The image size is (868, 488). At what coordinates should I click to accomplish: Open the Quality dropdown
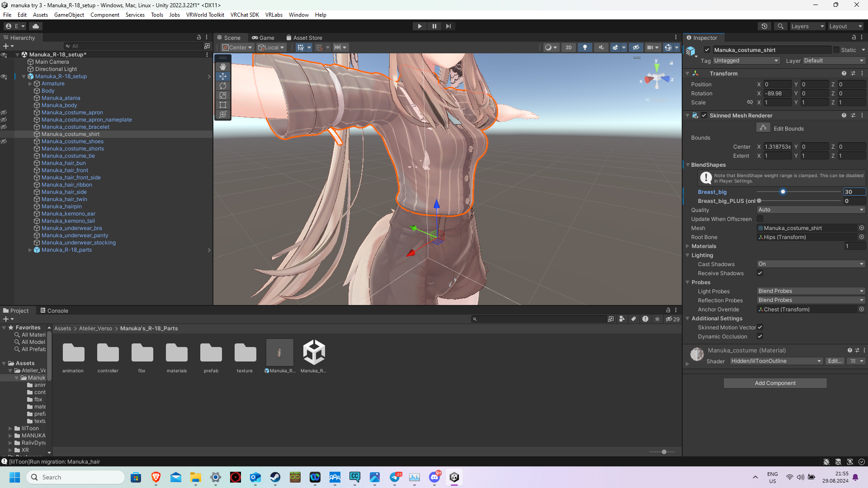point(811,210)
